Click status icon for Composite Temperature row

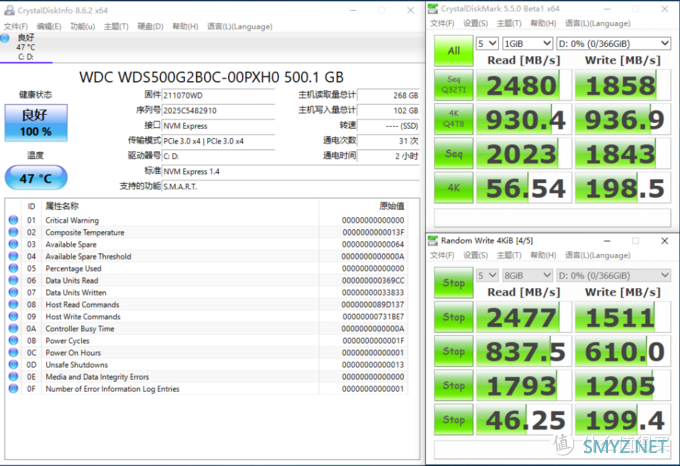click(13, 232)
